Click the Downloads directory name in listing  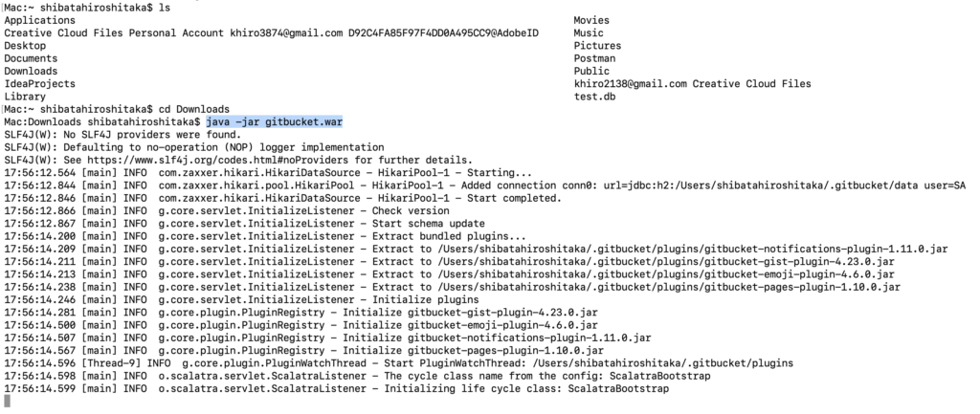(31, 71)
